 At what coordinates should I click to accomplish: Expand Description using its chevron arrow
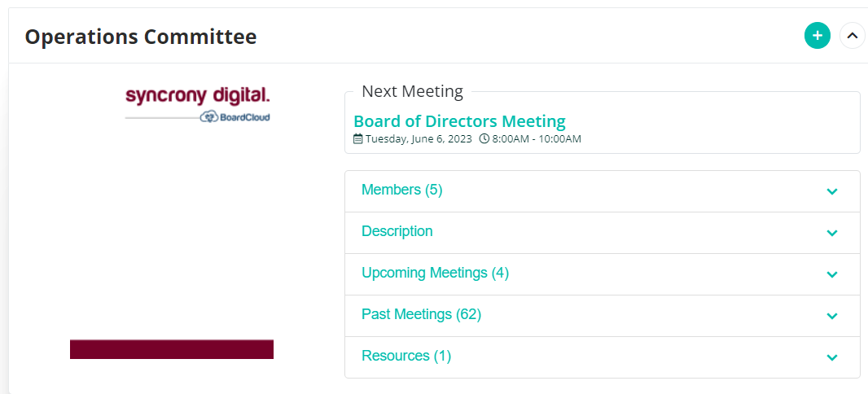coord(831,233)
